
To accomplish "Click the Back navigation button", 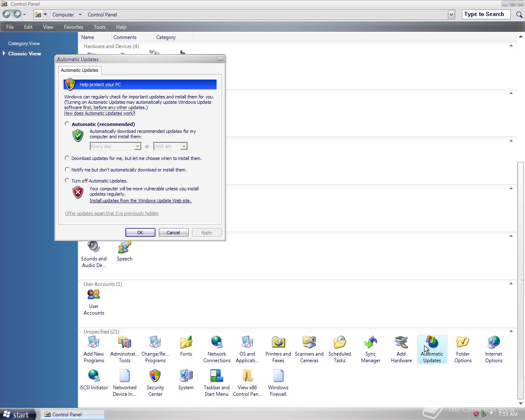I will 7,14.
